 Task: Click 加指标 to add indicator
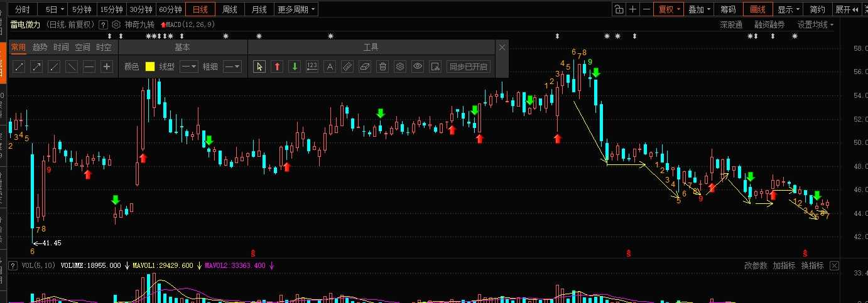pyautogui.click(x=784, y=266)
